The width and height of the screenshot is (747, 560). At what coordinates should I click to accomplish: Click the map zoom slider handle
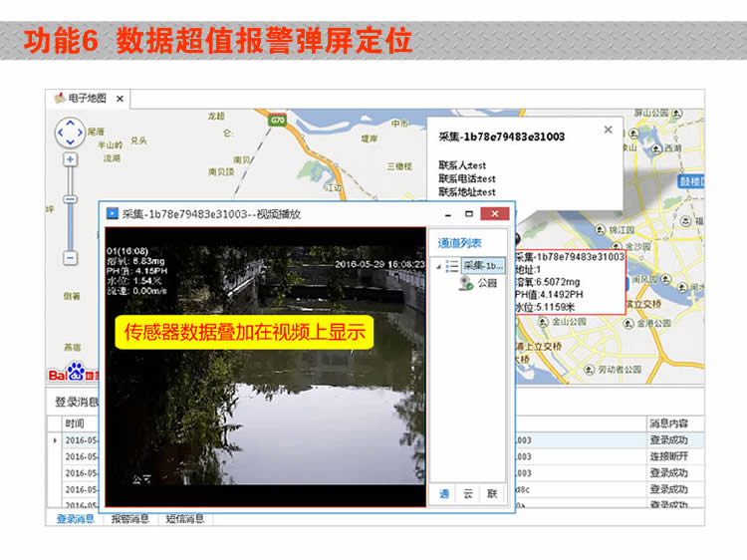click(70, 199)
